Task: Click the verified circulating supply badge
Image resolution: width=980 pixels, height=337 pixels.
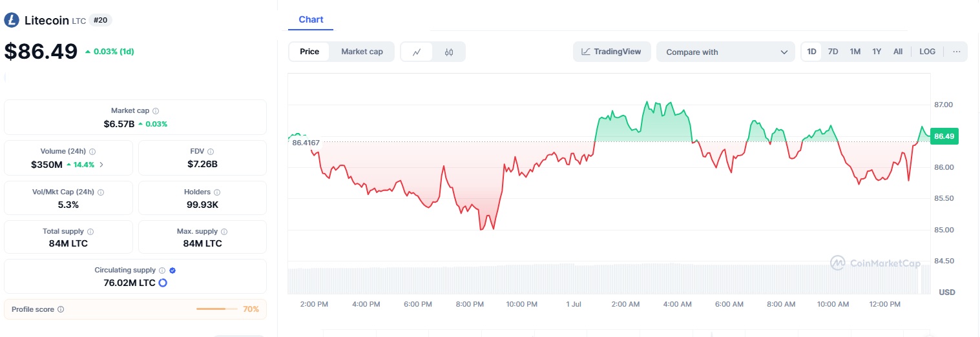Action: pos(172,271)
